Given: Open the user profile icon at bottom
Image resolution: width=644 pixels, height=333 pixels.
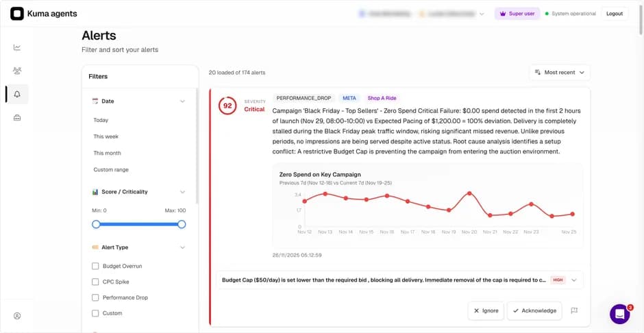Looking at the screenshot, I should click(17, 316).
